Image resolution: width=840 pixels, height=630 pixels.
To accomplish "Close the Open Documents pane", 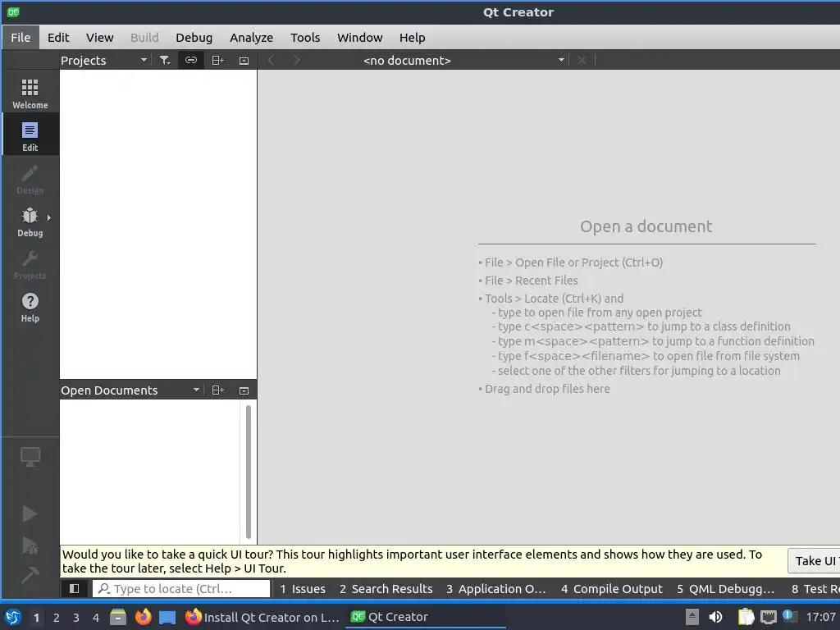I will pyautogui.click(x=244, y=390).
